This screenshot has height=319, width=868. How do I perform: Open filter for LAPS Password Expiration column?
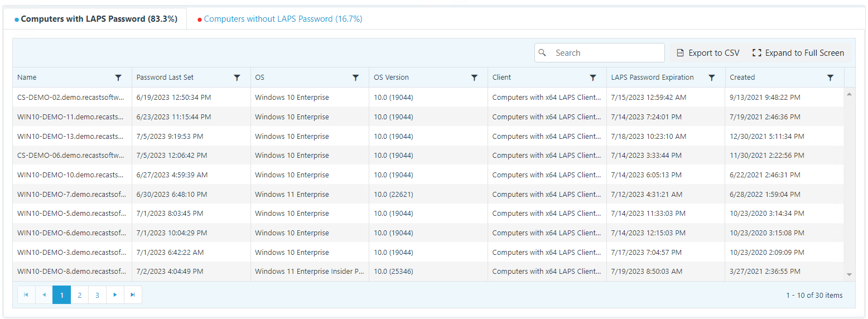(712, 78)
